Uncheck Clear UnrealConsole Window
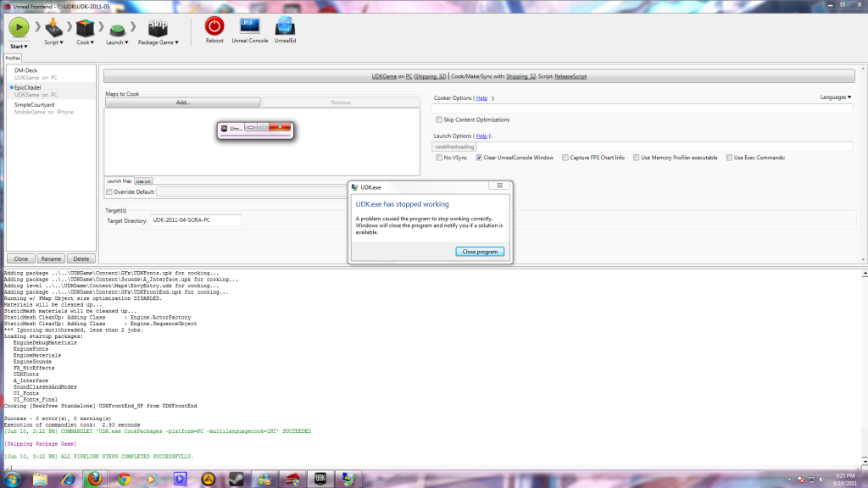The width and height of the screenshot is (868, 488). click(x=479, y=158)
